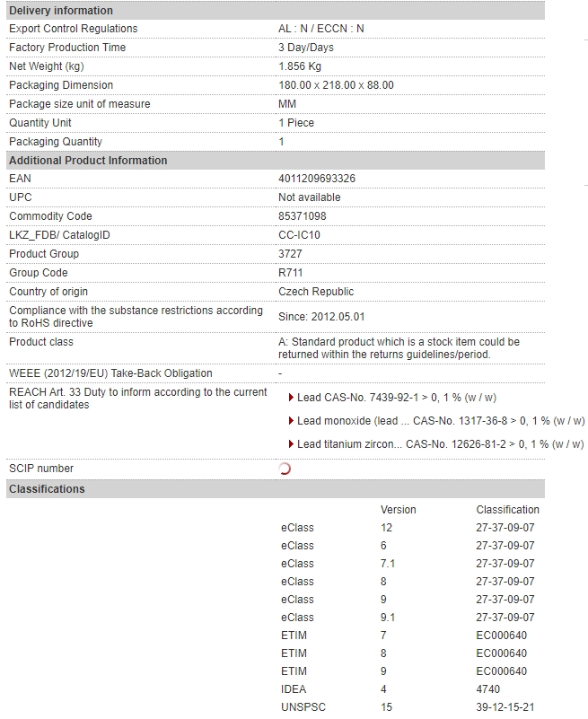Click the Classifications section header
Image resolution: width=588 pixels, height=719 pixels.
(x=276, y=489)
